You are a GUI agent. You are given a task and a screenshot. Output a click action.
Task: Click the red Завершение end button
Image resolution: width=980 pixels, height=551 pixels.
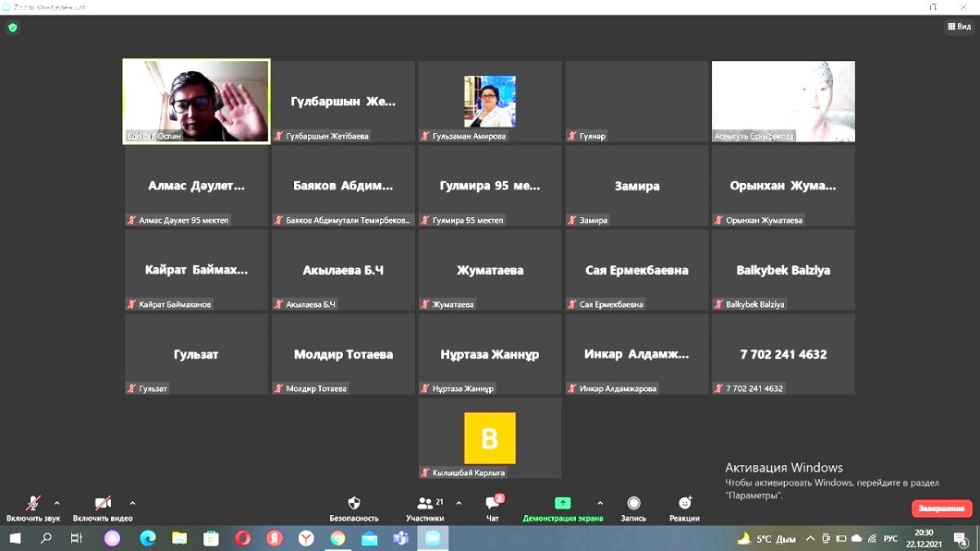(941, 508)
